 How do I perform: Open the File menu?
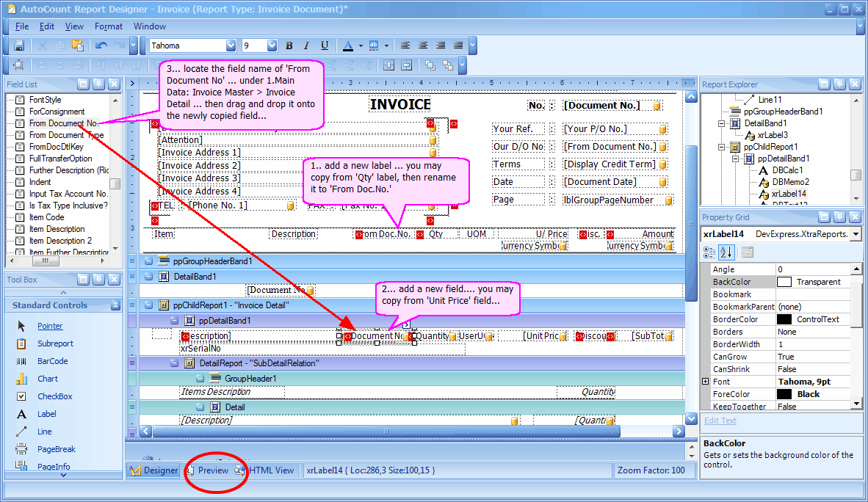click(21, 26)
